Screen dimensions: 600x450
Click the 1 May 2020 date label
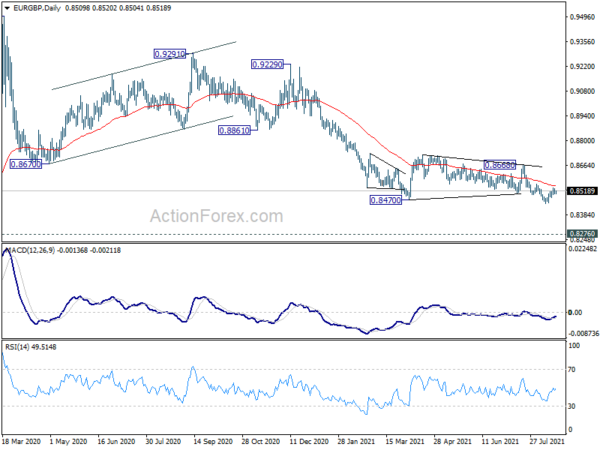[68, 441]
